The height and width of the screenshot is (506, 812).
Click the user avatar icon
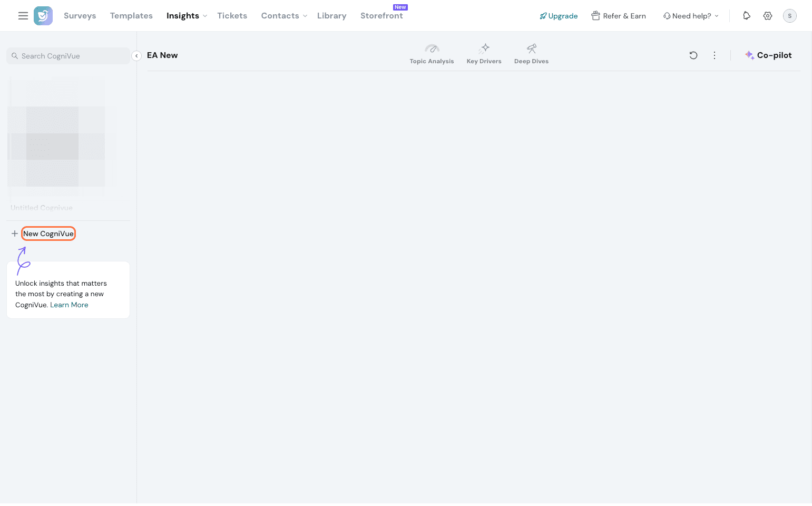789,16
